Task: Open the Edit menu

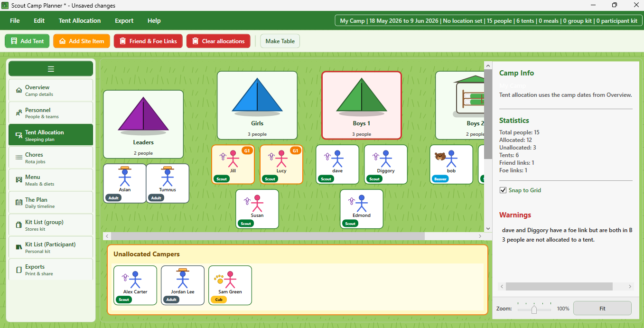Action: pyautogui.click(x=39, y=21)
